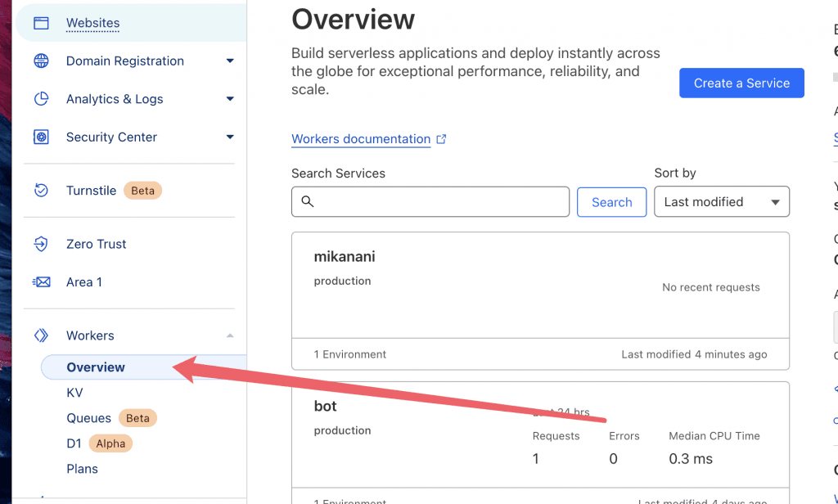838x504 pixels.
Task: Select Plans under Workers
Action: point(82,469)
